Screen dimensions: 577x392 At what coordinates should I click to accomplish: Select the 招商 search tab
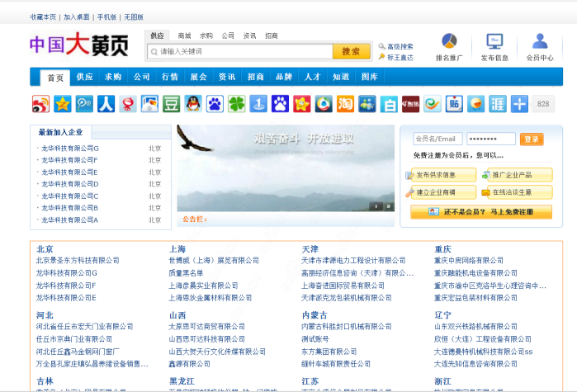click(272, 35)
